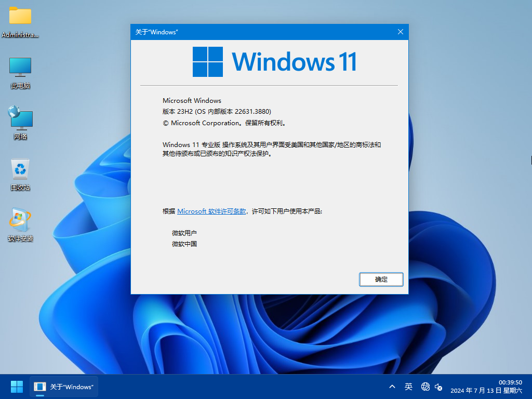Close the About Windows dialog
This screenshot has width=532, height=399.
tap(400, 32)
